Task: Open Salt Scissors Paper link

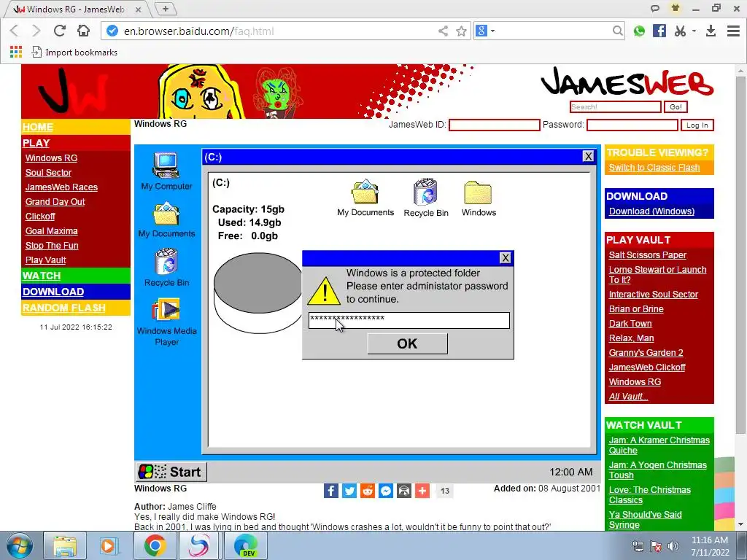Action: 648,255
